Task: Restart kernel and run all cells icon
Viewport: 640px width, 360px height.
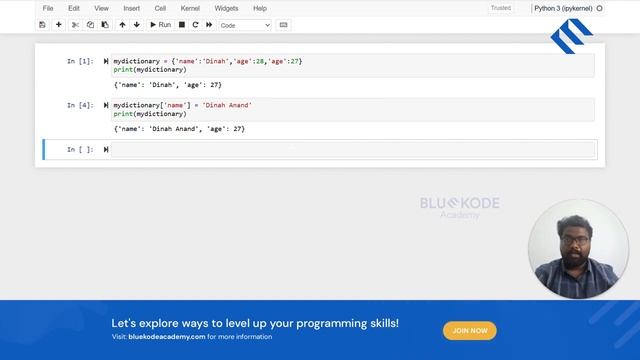Action: click(x=209, y=25)
